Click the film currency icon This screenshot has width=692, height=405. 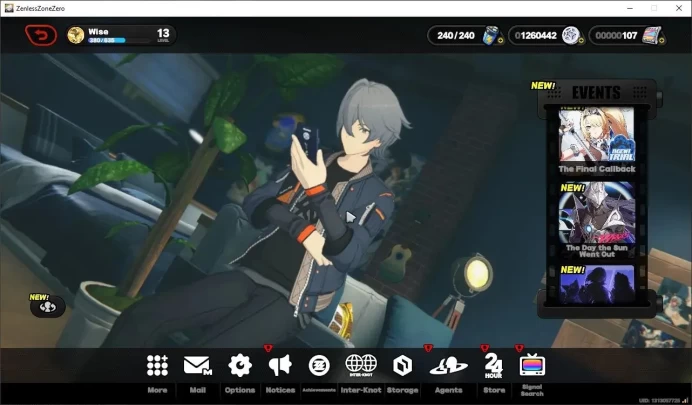coord(651,35)
